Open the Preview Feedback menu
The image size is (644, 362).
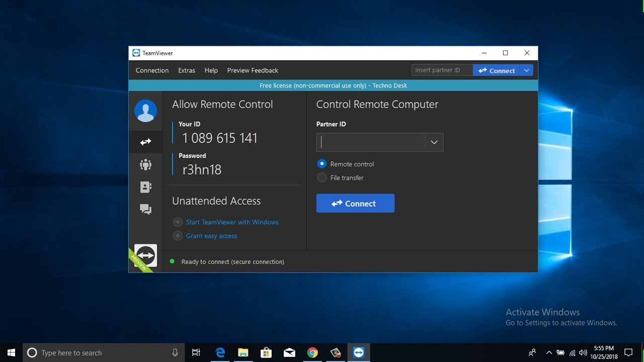pyautogui.click(x=253, y=70)
